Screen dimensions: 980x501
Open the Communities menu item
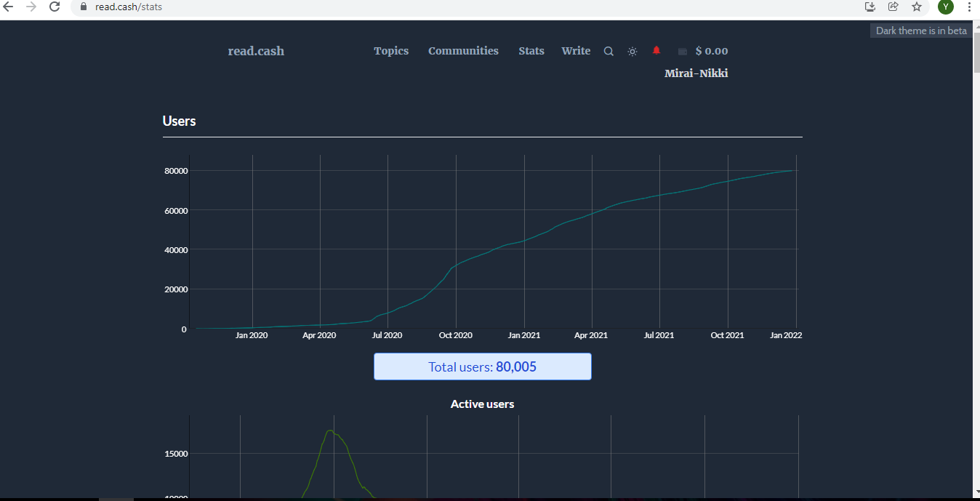pos(463,51)
